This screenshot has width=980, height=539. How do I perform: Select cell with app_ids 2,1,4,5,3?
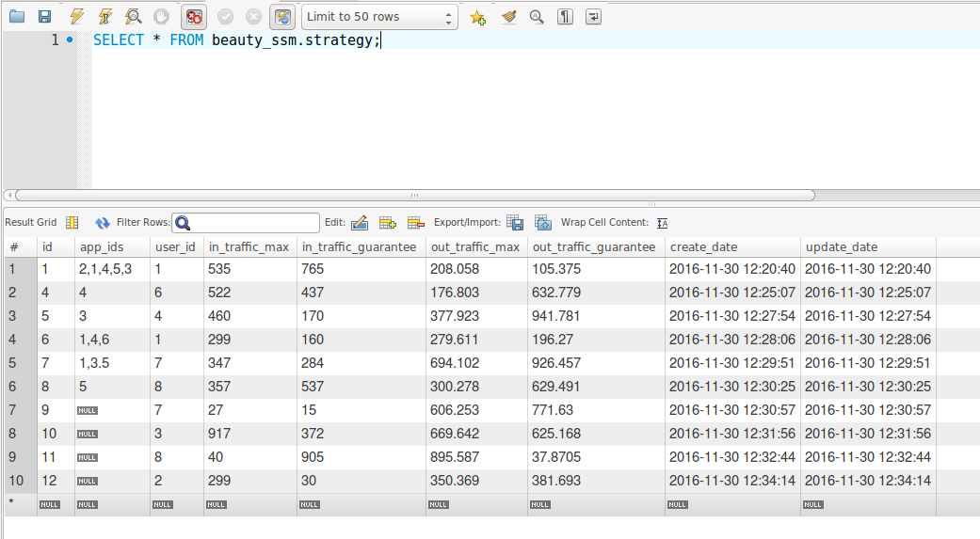point(113,269)
